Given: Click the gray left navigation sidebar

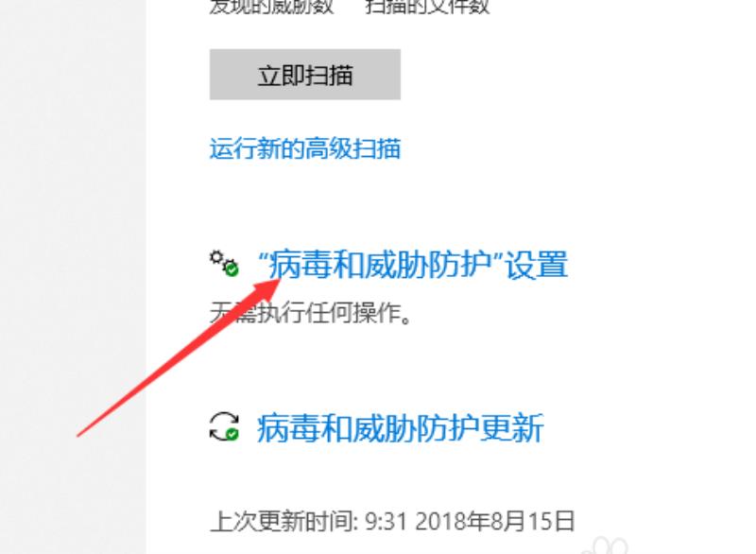Looking at the screenshot, I should pos(73,277).
